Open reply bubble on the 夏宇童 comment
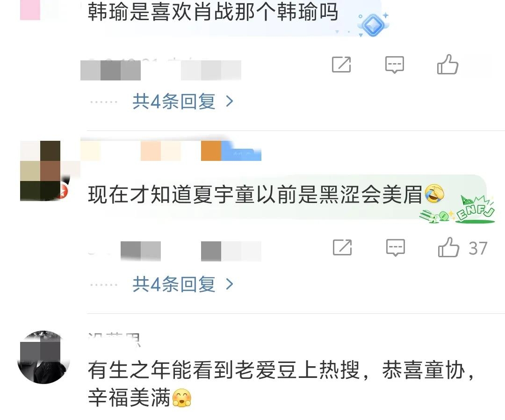This screenshot has height=420, width=505. click(x=396, y=248)
